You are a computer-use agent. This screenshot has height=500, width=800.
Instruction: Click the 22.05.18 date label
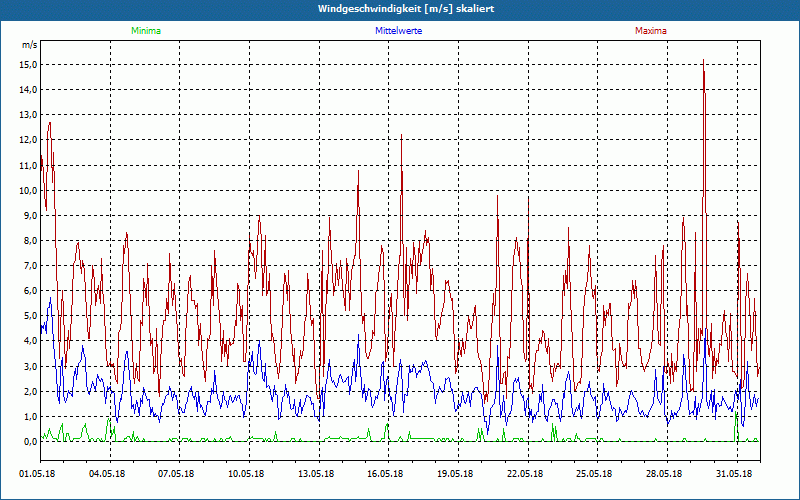point(525,474)
